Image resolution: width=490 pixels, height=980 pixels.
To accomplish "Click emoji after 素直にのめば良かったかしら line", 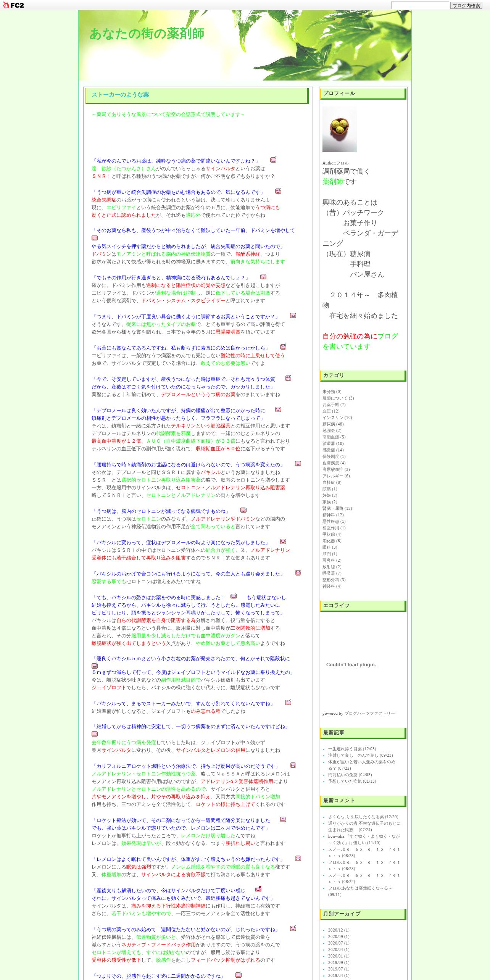I will pos(283,347).
